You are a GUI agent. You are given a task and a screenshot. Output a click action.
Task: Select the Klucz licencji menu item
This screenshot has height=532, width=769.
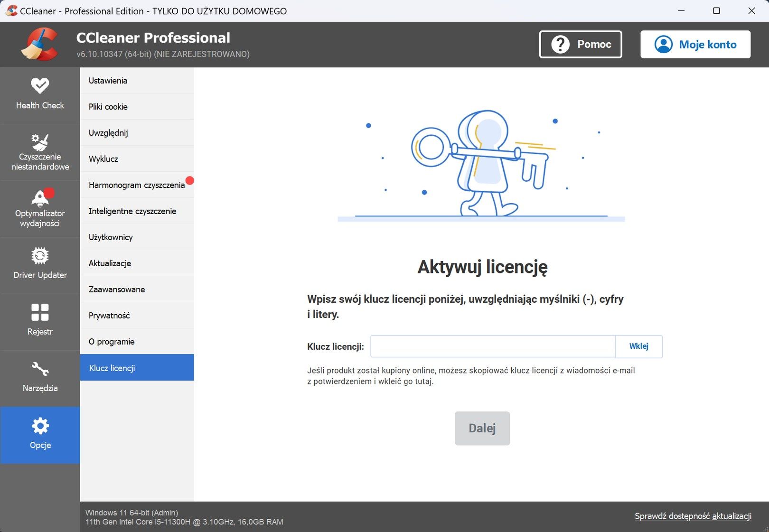click(137, 368)
